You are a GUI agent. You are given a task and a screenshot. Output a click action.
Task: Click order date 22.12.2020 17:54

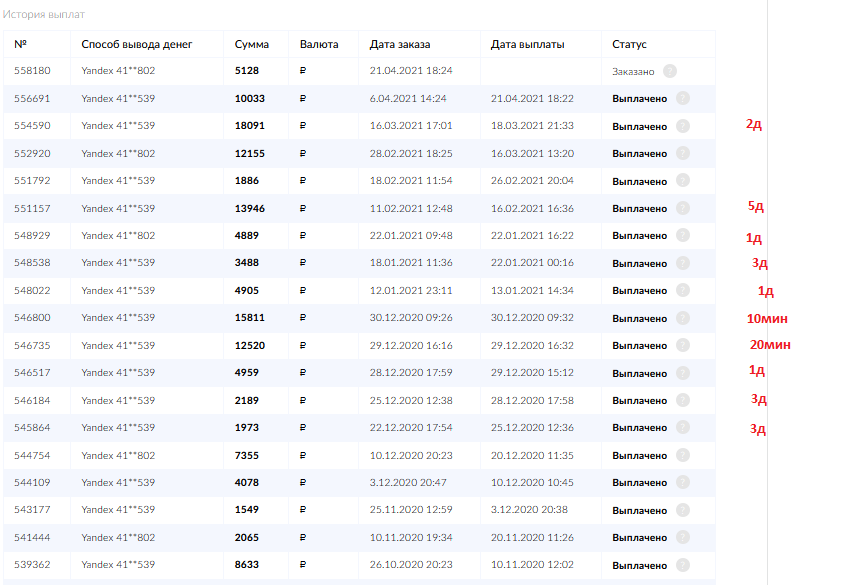(x=411, y=427)
